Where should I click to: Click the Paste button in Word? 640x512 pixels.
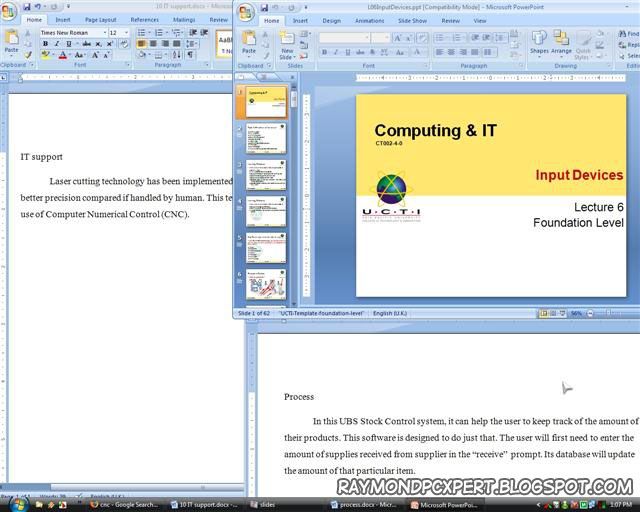[11, 42]
